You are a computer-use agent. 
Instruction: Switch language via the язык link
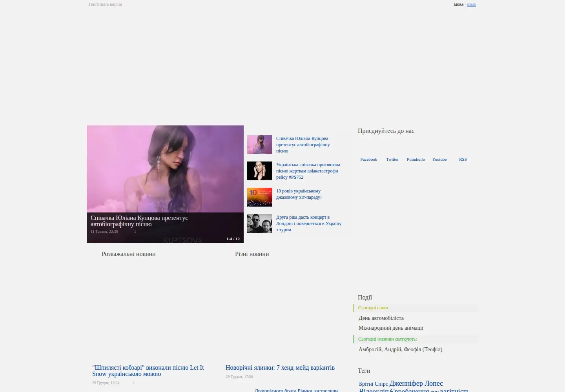coord(472,4)
